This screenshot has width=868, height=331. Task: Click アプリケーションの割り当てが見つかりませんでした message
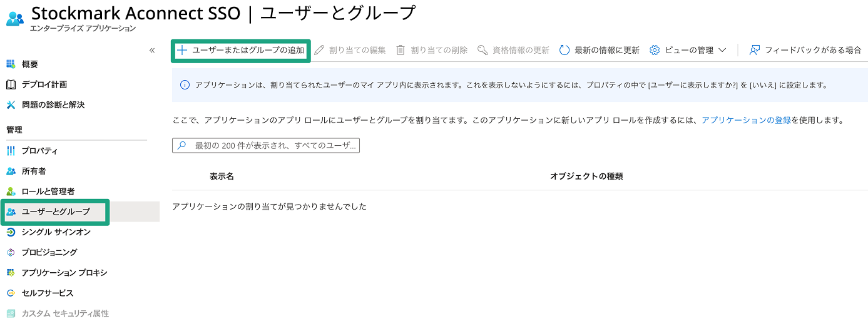point(269,206)
